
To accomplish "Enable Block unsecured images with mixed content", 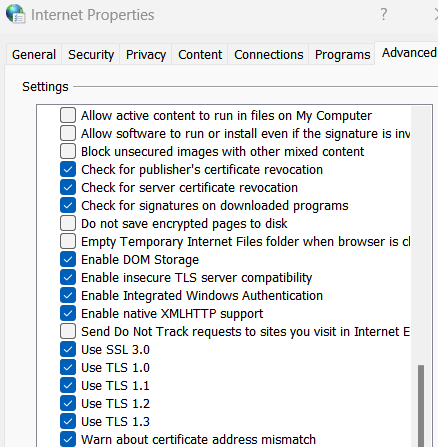I will click(x=68, y=151).
